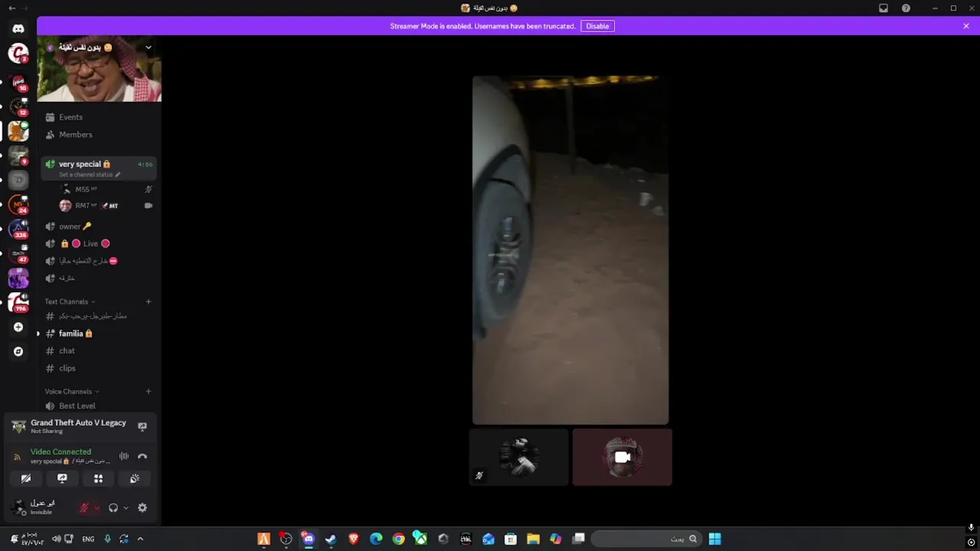Screen dimensions: 980x551
Task: Select user RM7 in voice channel
Action: click(106, 206)
